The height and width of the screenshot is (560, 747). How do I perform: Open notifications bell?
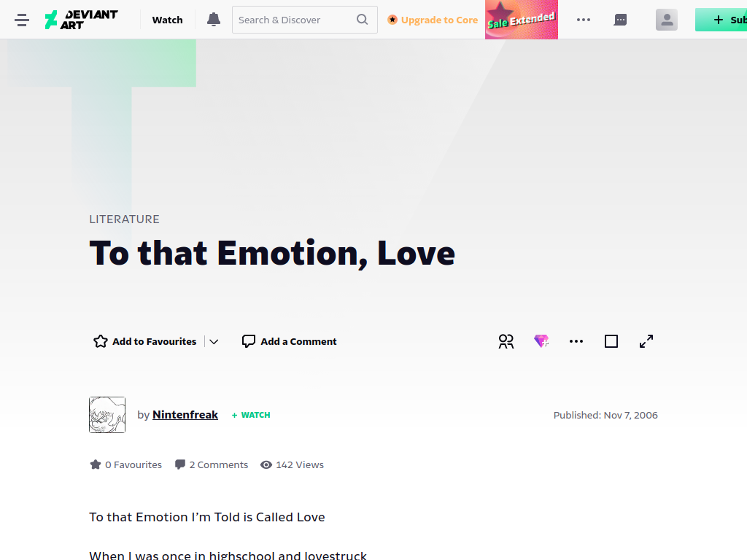point(214,20)
